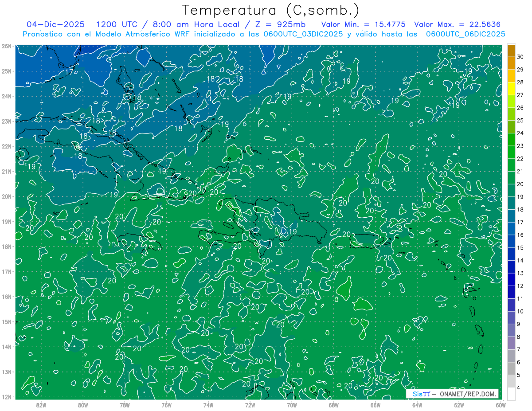Click the "0600UTC_06DIC2025" valid-until text
Image resolution: width=532 pixels, height=411 pixels.
click(465, 34)
